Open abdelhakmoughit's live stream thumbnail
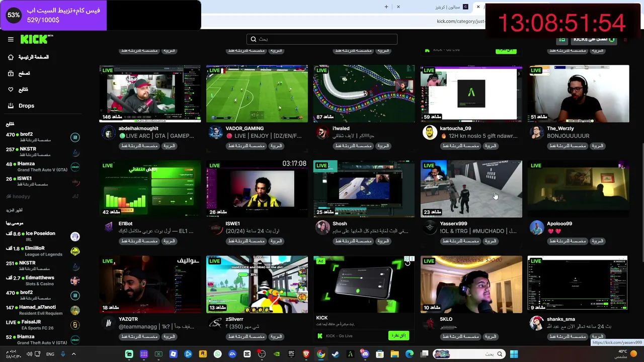The width and height of the screenshot is (644, 362). click(150, 94)
